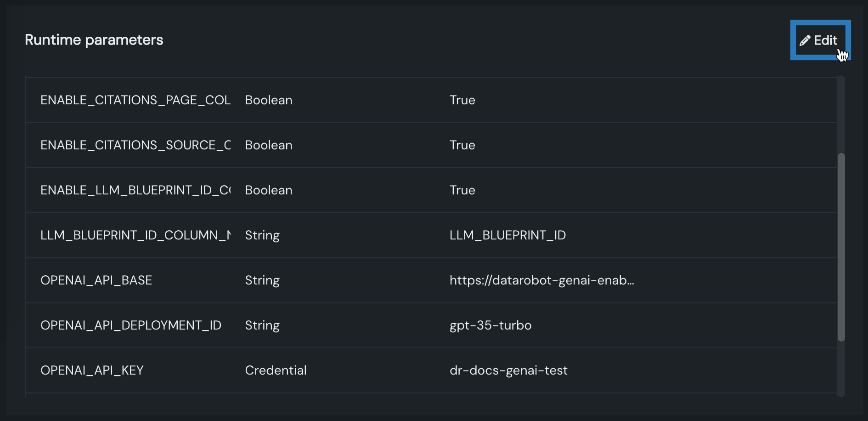Image resolution: width=868 pixels, height=421 pixels.
Task: Click the String type of OPENAI_API_BASE
Action: pyautogui.click(x=262, y=280)
